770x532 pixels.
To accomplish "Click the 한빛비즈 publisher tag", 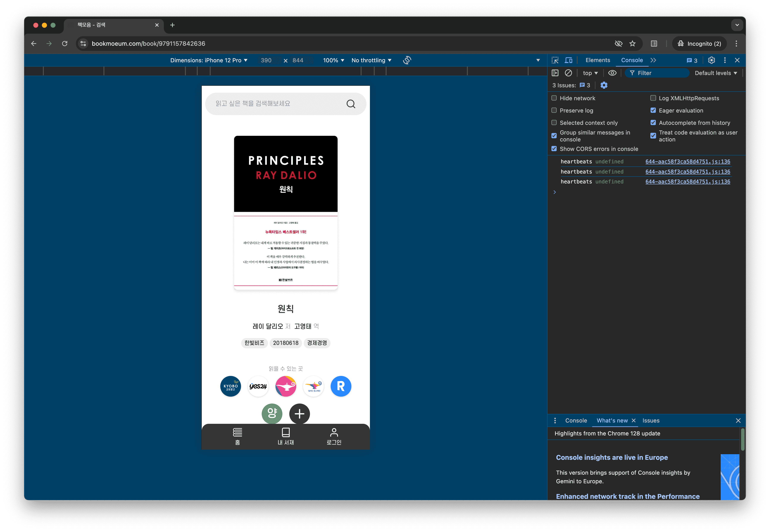I will point(254,343).
